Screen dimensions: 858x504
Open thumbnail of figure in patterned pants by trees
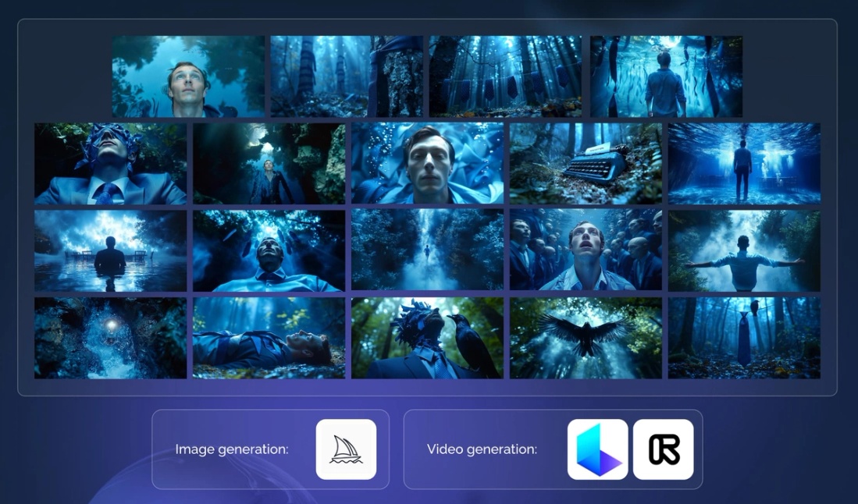[x=347, y=76]
